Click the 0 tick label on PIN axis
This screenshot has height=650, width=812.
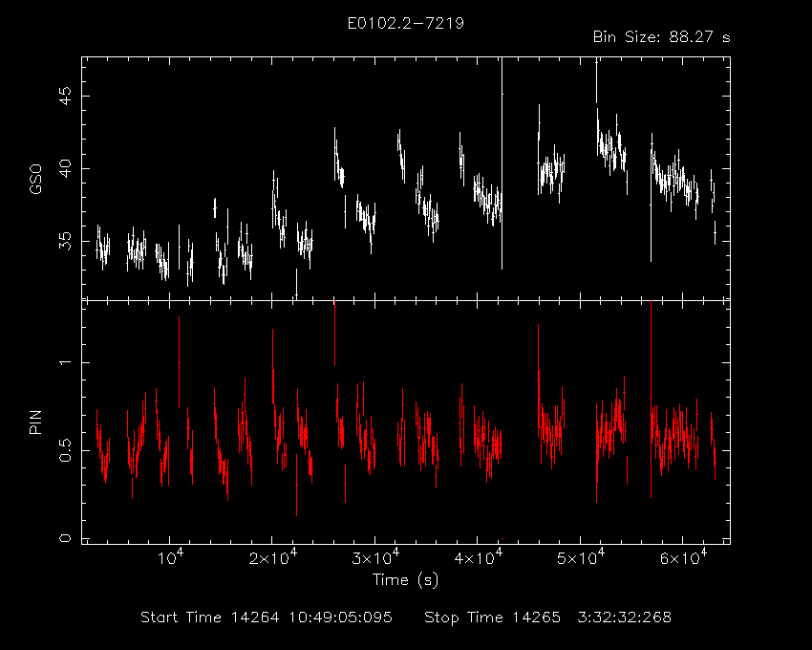[x=66, y=538]
